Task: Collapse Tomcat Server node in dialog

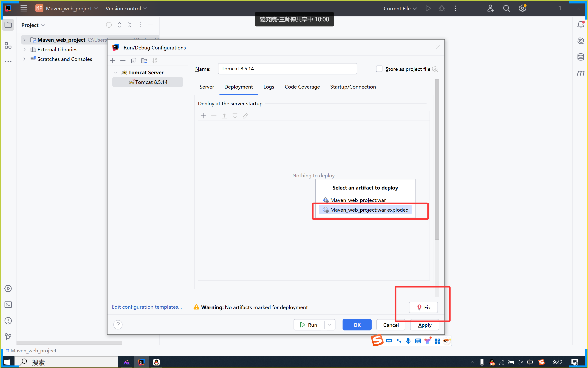Action: pyautogui.click(x=116, y=72)
